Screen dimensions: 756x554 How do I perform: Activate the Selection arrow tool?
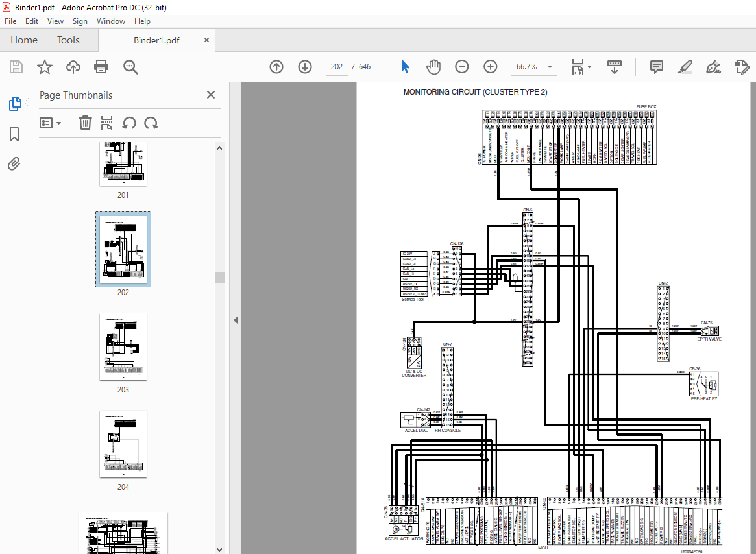pos(405,67)
